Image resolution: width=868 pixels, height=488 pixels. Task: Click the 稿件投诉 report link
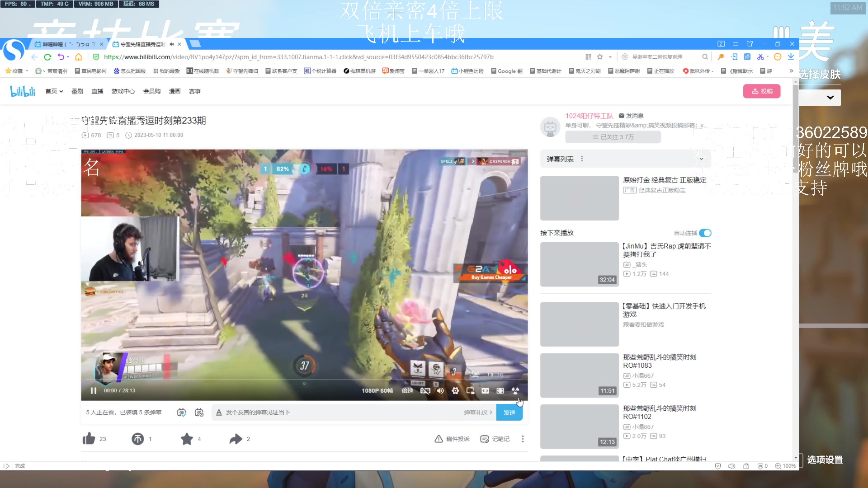(x=452, y=439)
